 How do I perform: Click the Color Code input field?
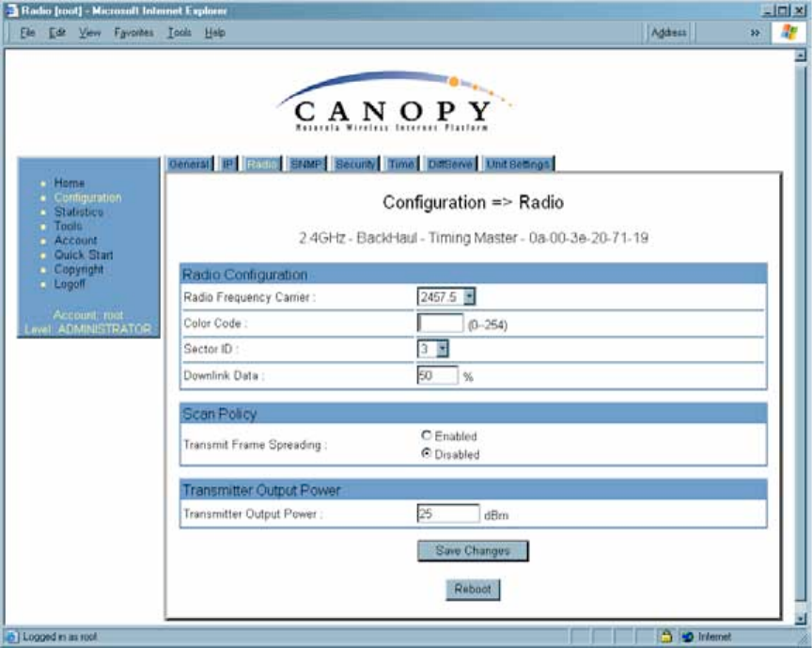tap(440, 323)
